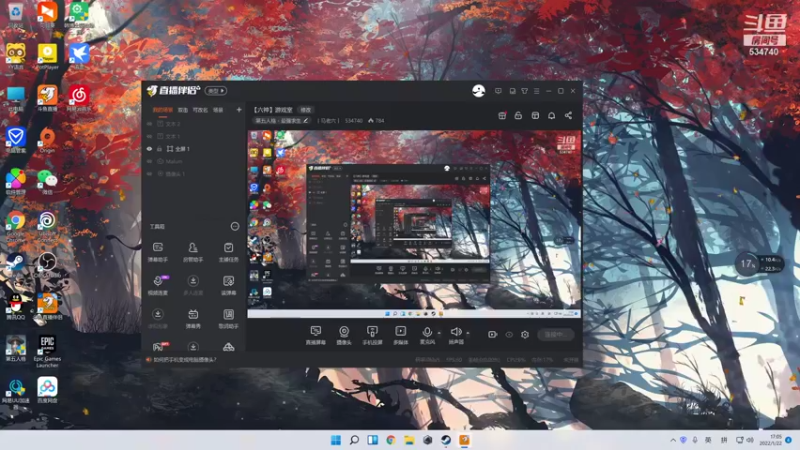Toggle visibility of the Malum layer
The width and height of the screenshot is (800, 450).
point(149,161)
